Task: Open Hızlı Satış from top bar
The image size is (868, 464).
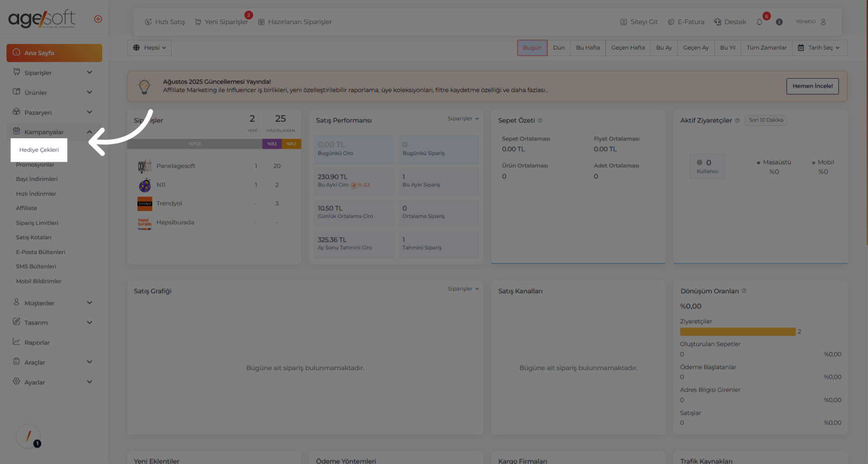Action: pos(165,22)
